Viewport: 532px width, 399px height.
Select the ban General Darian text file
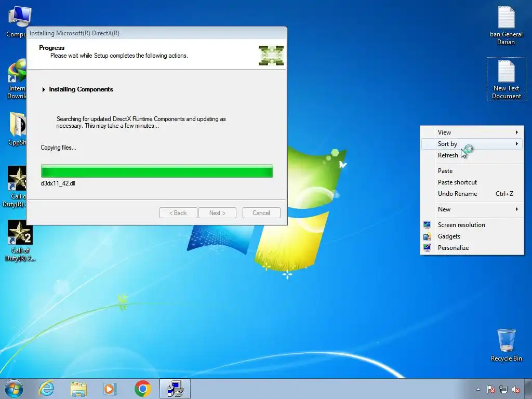click(506, 25)
